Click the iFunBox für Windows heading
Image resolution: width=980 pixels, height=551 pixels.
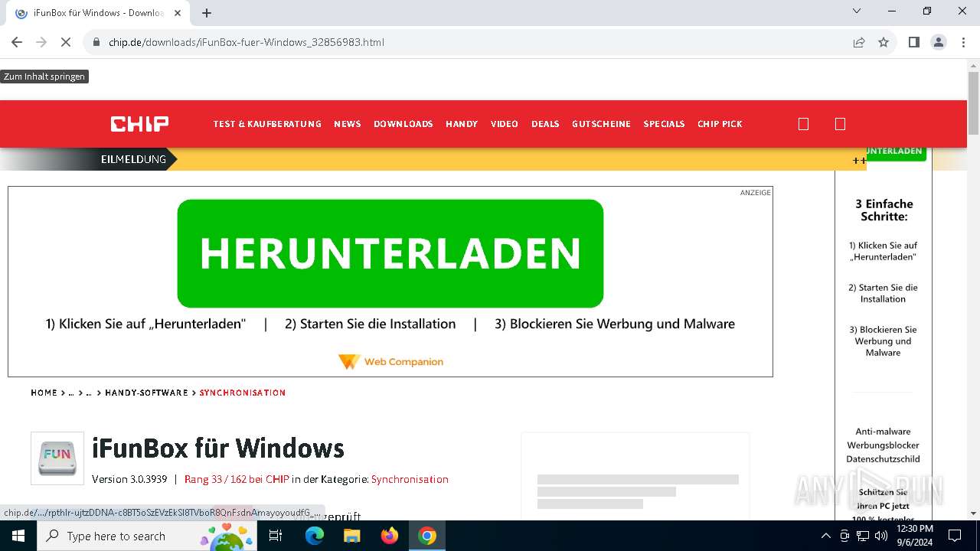click(218, 448)
